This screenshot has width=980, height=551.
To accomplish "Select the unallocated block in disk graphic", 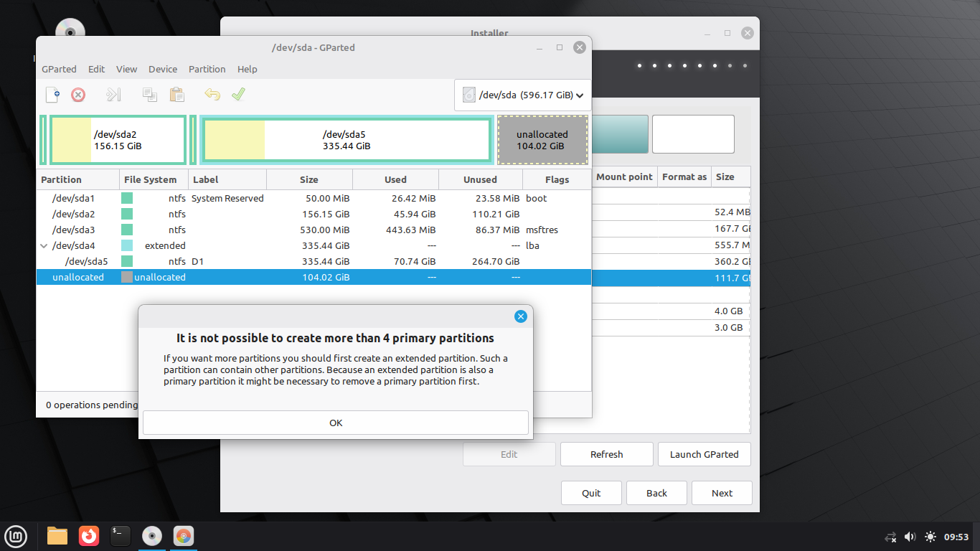I will (x=542, y=140).
